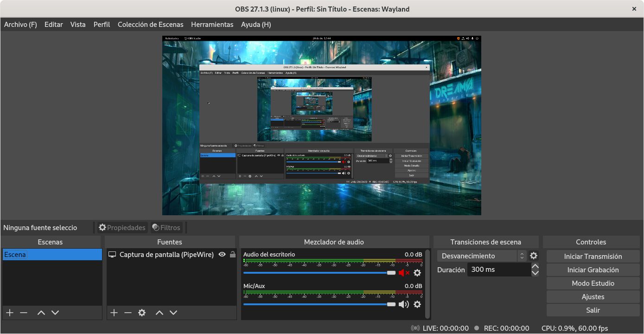Screen dimensions: 644x334
Task: Adjust Audio del escritorio volume slider
Action: point(319,273)
